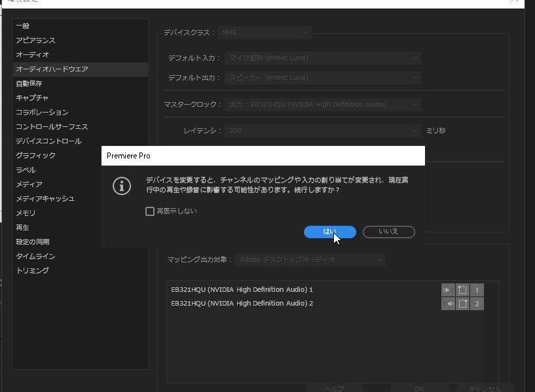535x392 pixels.
Task: Click the channel number 2 icon
Action: click(477, 304)
